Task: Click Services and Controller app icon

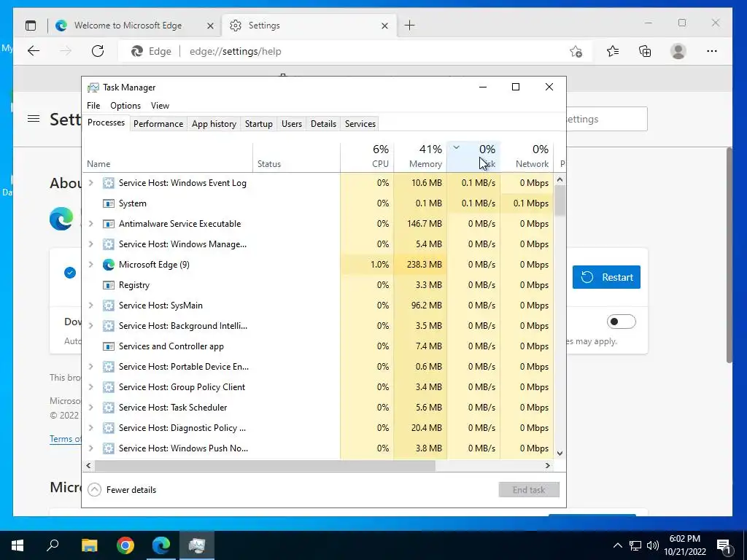Action: (109, 346)
